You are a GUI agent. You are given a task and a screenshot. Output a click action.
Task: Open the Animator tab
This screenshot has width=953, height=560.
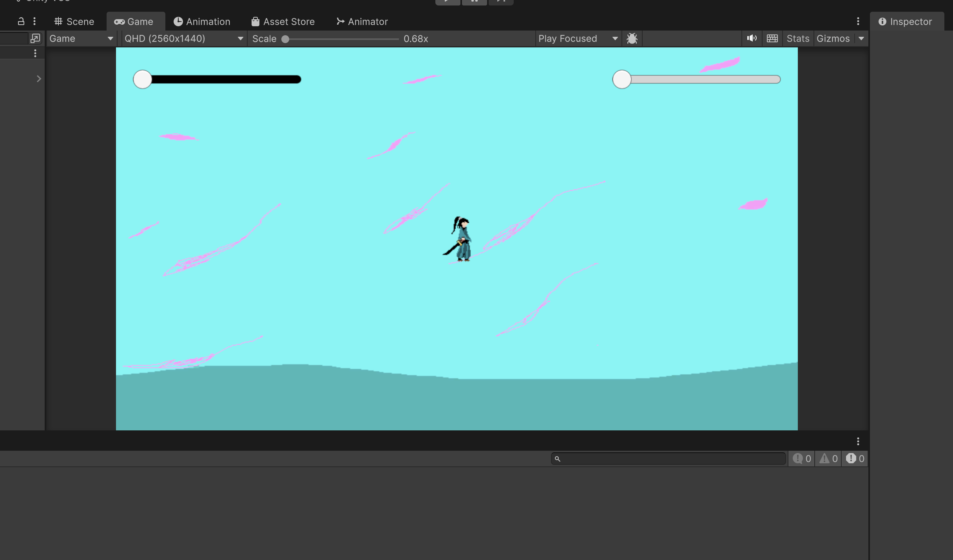tap(362, 22)
